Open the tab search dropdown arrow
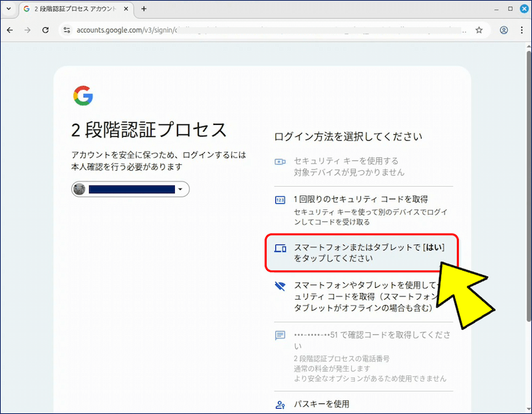 (8, 9)
